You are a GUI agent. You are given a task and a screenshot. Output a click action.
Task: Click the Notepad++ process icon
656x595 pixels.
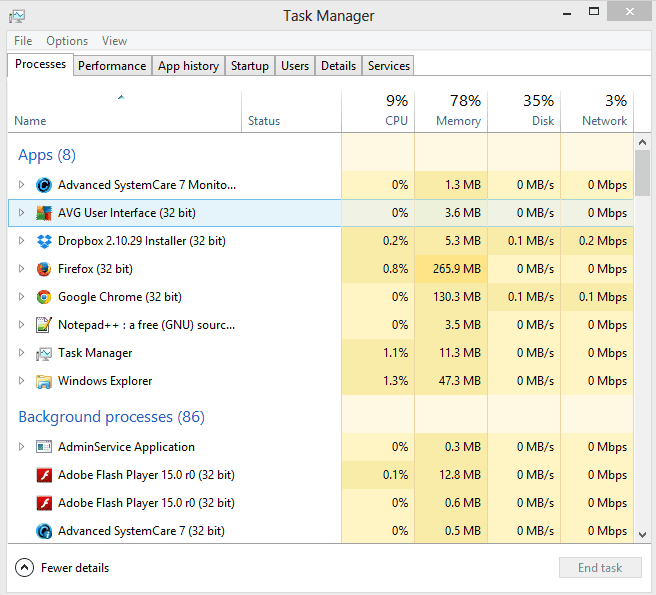point(43,325)
